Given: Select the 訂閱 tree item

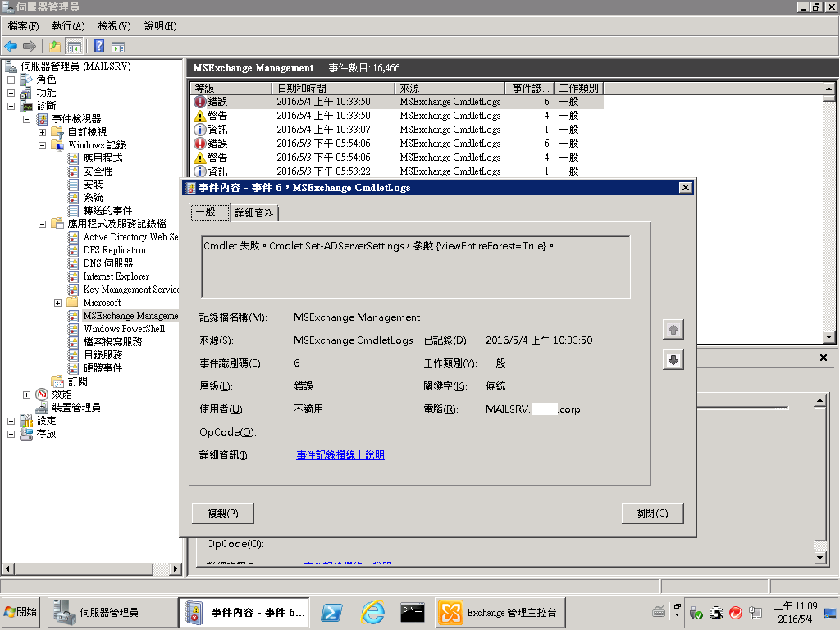Looking at the screenshot, I should (77, 381).
